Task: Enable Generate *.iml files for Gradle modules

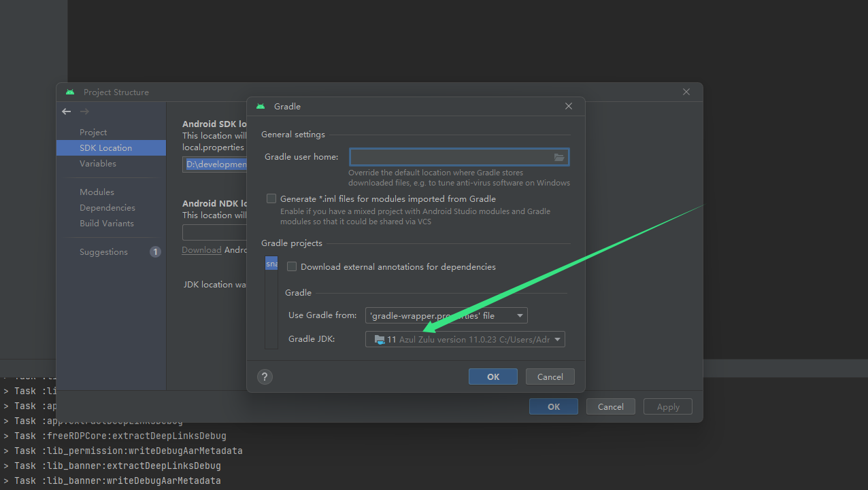Action: 271,198
